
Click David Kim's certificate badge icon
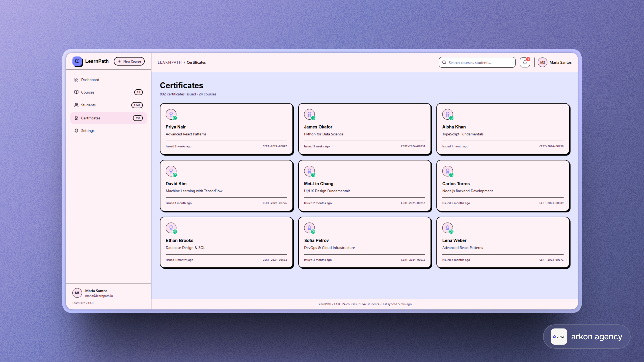point(171,171)
